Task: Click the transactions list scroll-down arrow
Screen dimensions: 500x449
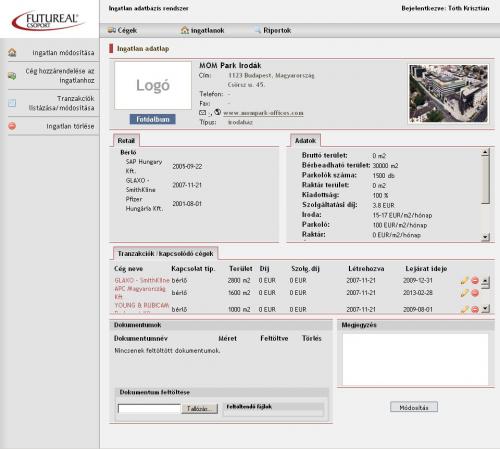Action: pyautogui.click(x=485, y=309)
